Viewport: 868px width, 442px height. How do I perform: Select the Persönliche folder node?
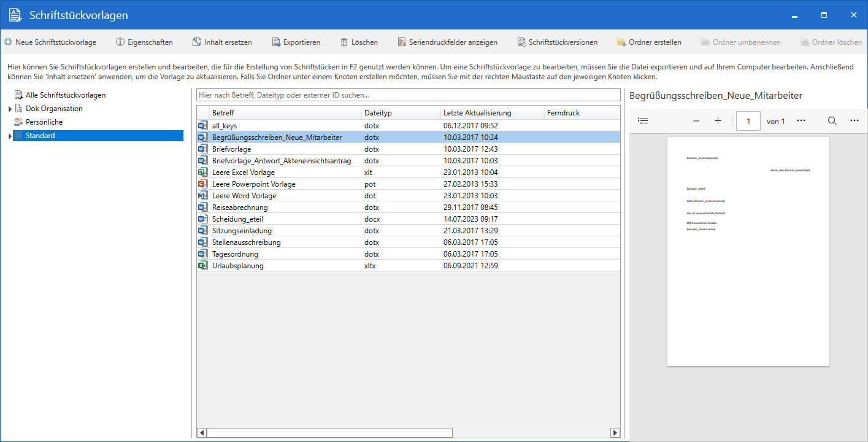(44, 122)
